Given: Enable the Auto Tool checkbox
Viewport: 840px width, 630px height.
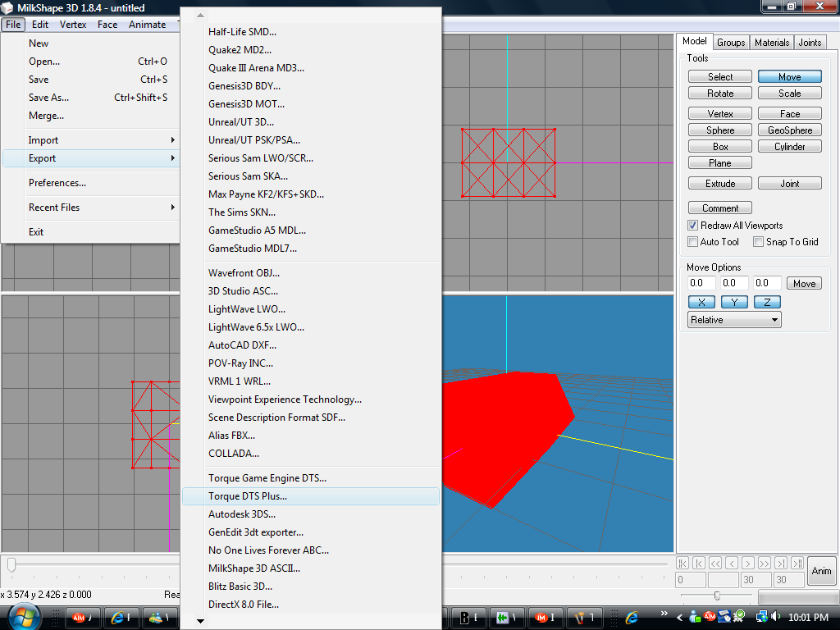Looking at the screenshot, I should (x=692, y=242).
